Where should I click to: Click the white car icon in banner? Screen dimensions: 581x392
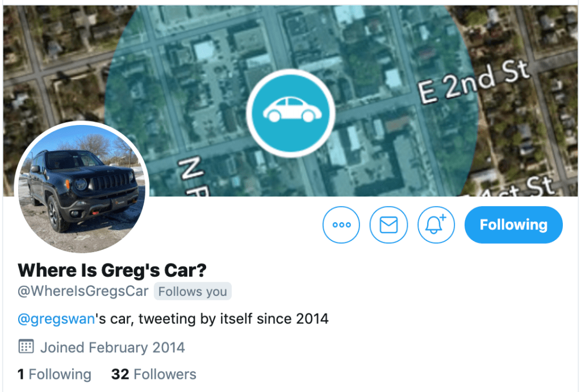[x=292, y=110]
